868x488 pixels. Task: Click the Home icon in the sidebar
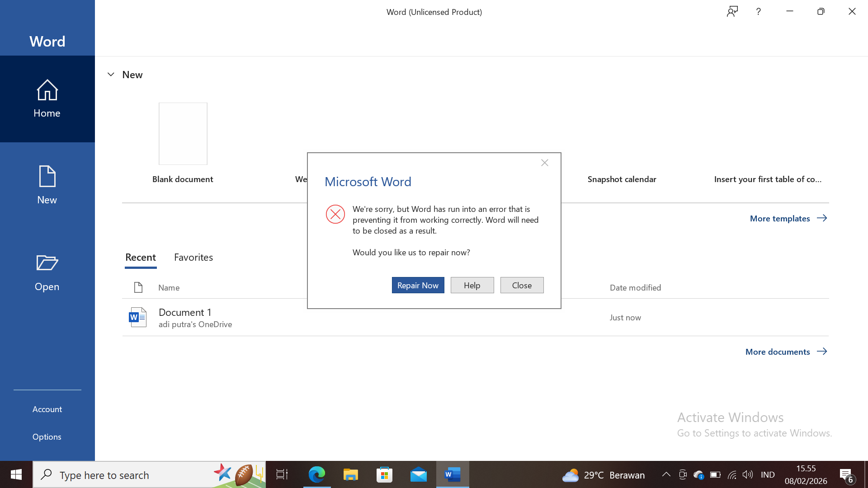(x=47, y=90)
